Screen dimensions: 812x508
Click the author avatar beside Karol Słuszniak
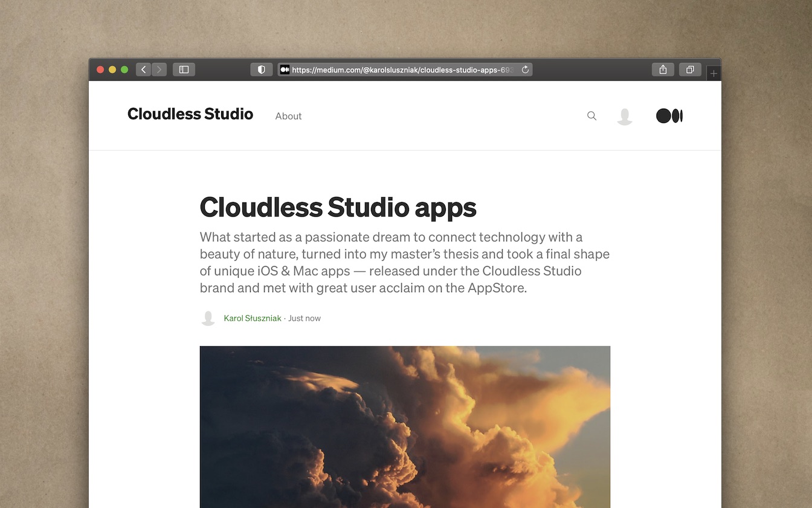[x=208, y=318]
